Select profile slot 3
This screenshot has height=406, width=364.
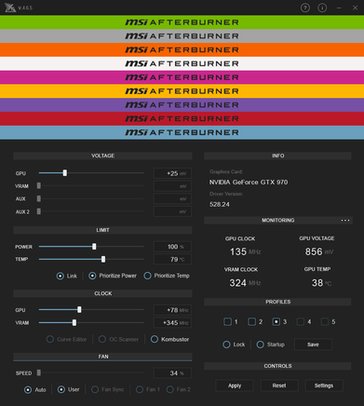276,322
